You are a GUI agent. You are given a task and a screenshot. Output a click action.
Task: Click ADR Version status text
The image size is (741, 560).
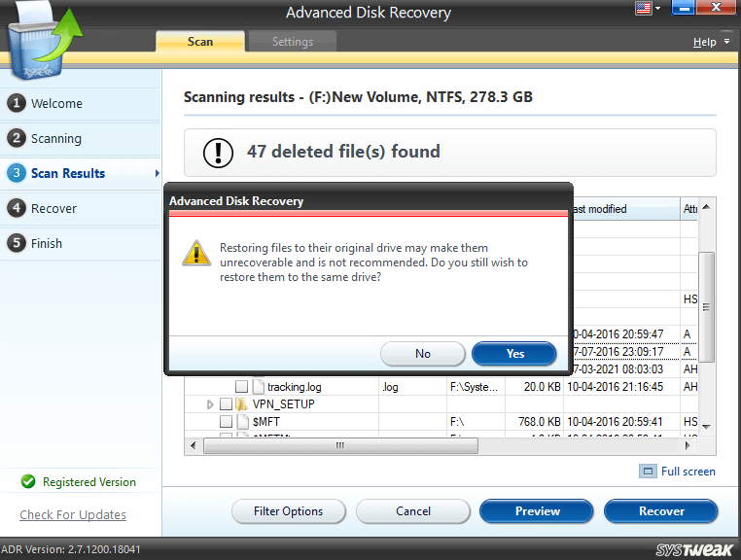tap(71, 549)
